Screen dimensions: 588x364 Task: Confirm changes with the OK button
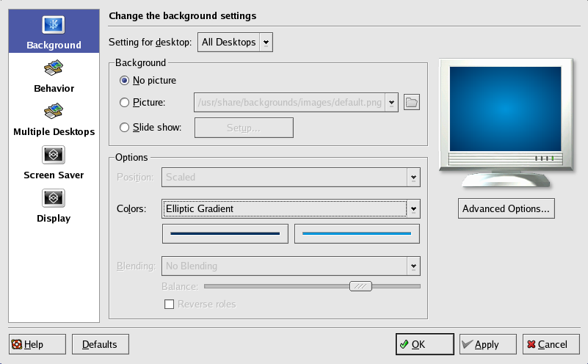424,344
